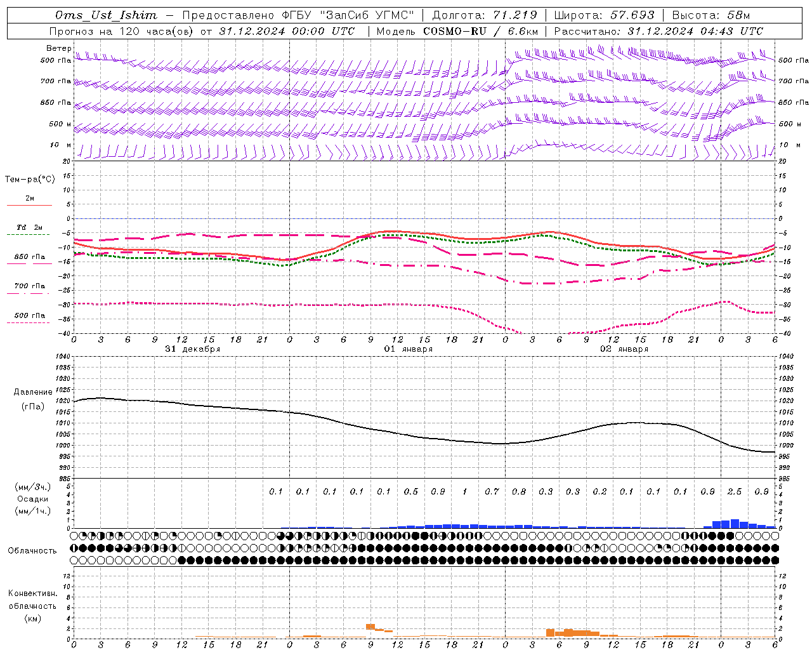Click the date label 31 декабря
This screenshot has width=812, height=650.
[193, 349]
